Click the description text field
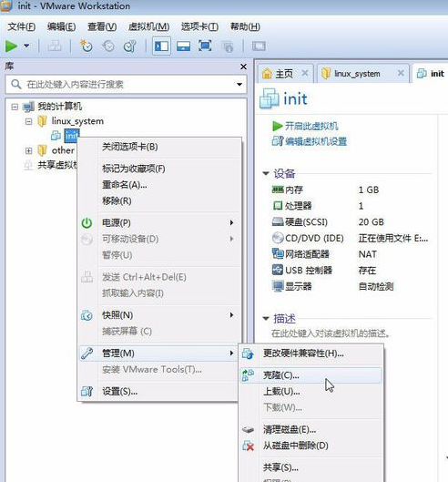This screenshot has height=482, width=448. pyautogui.click(x=331, y=333)
